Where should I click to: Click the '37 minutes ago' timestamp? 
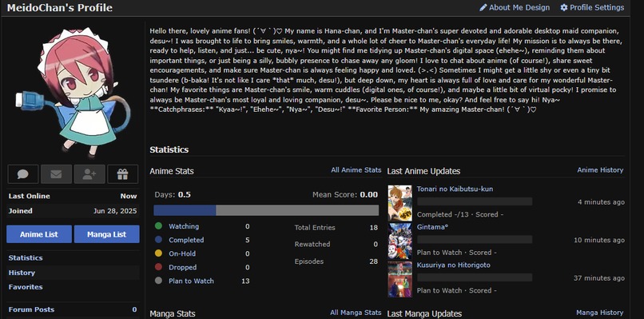[598, 278]
